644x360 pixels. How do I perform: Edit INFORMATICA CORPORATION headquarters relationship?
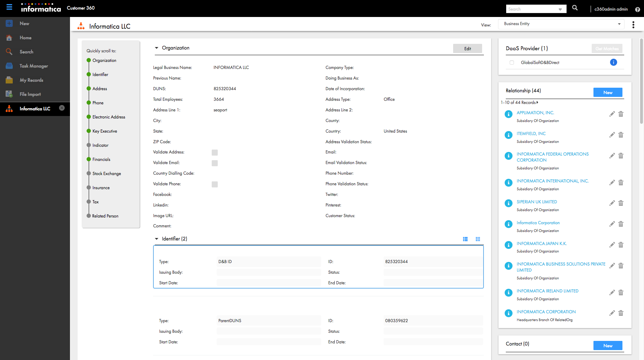(x=612, y=313)
